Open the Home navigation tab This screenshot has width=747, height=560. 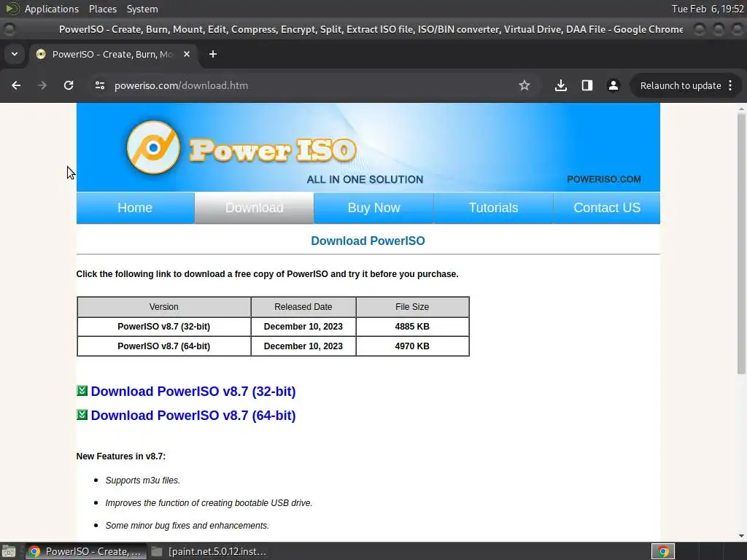point(135,208)
